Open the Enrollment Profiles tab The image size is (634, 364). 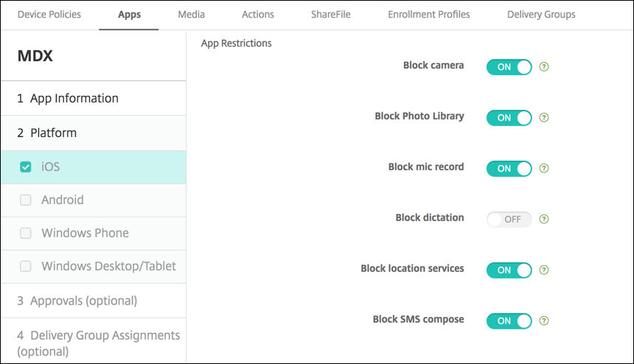click(x=428, y=14)
